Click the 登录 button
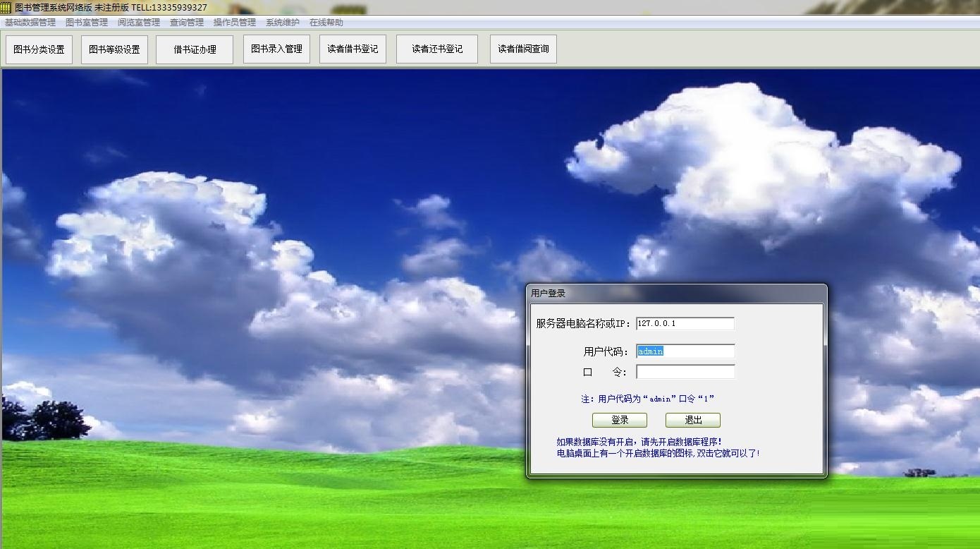Viewport: 980px width, 549px height. tap(620, 420)
